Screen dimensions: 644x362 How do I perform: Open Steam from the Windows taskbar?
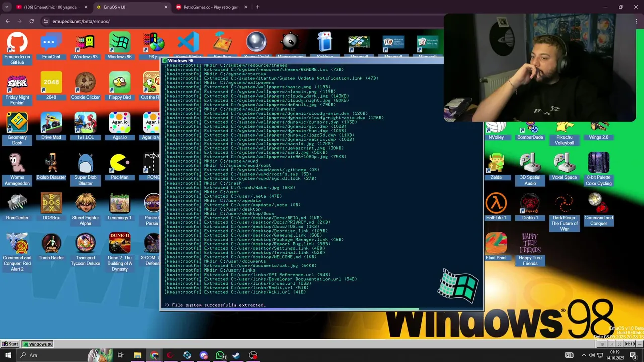(236, 355)
